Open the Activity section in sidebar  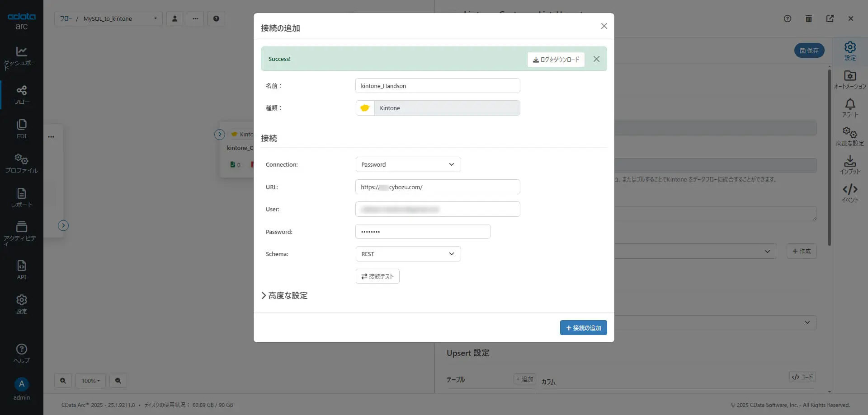tap(21, 233)
